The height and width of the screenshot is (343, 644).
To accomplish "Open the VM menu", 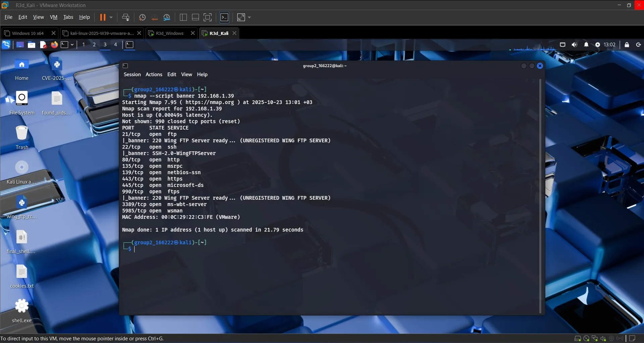I will tap(54, 17).
